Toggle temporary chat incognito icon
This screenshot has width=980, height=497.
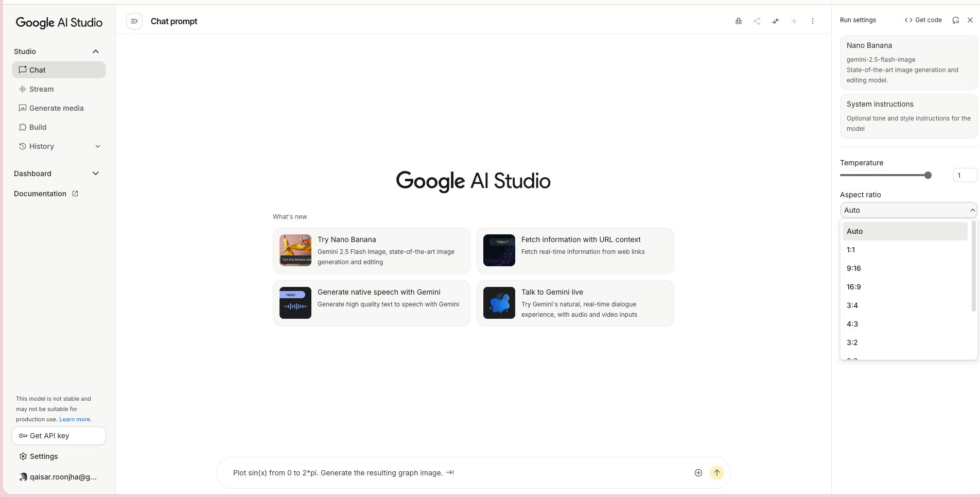tap(739, 21)
